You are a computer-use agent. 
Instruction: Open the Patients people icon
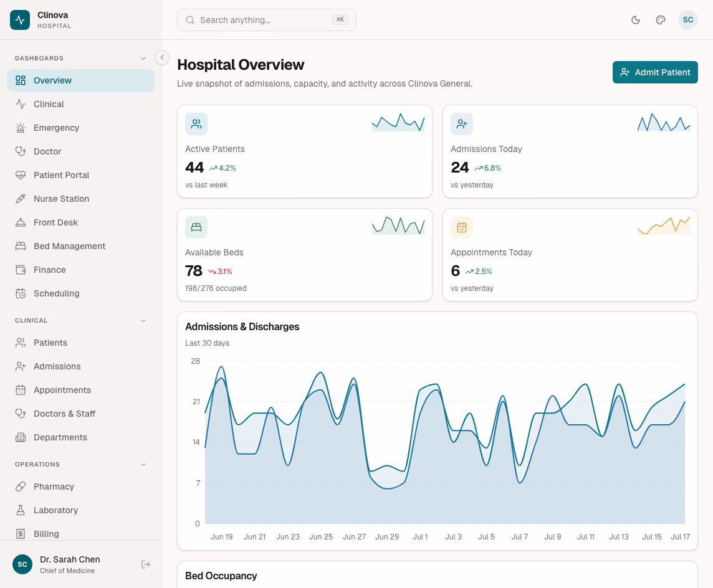click(21, 343)
